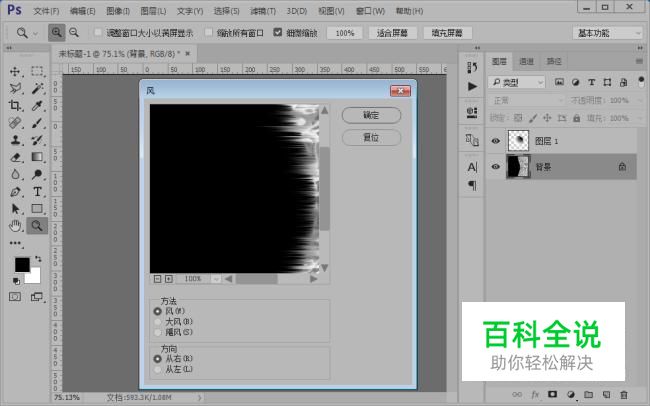Image resolution: width=650 pixels, height=406 pixels.
Task: Select the History Brush tool
Action: tap(37, 140)
